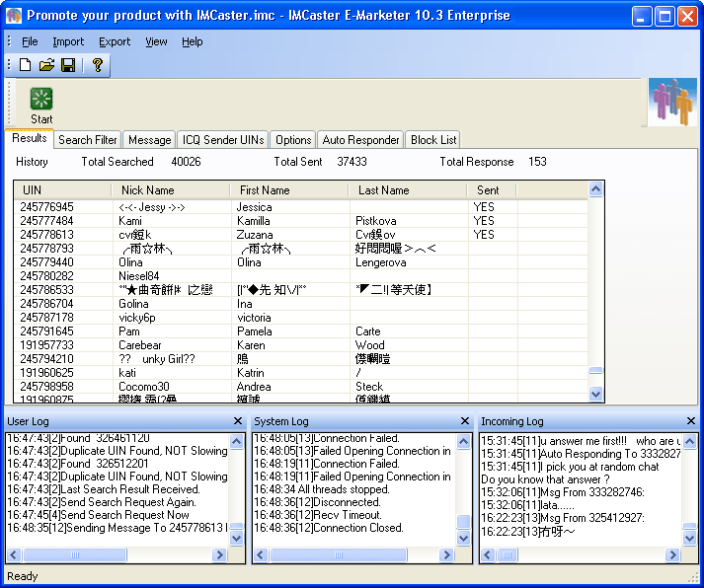Close the Incoming Log panel
Viewport: 704px width, 588px height.
tap(691, 420)
